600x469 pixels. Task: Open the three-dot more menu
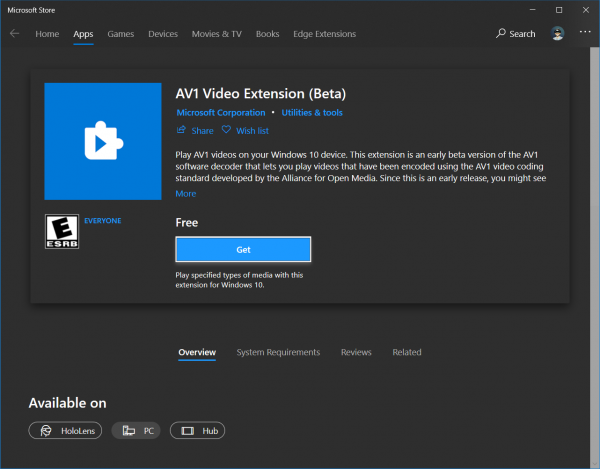point(585,32)
